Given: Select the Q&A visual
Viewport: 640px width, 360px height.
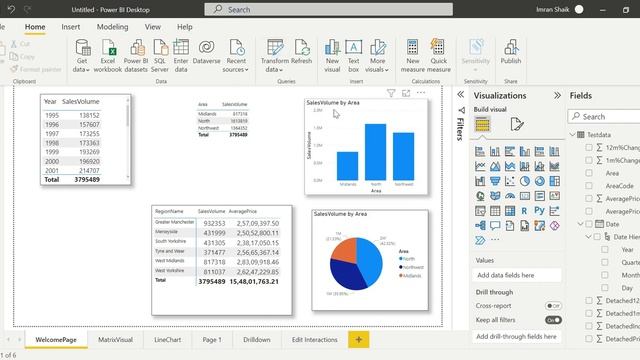Looking at the screenshot, I should [495, 225].
